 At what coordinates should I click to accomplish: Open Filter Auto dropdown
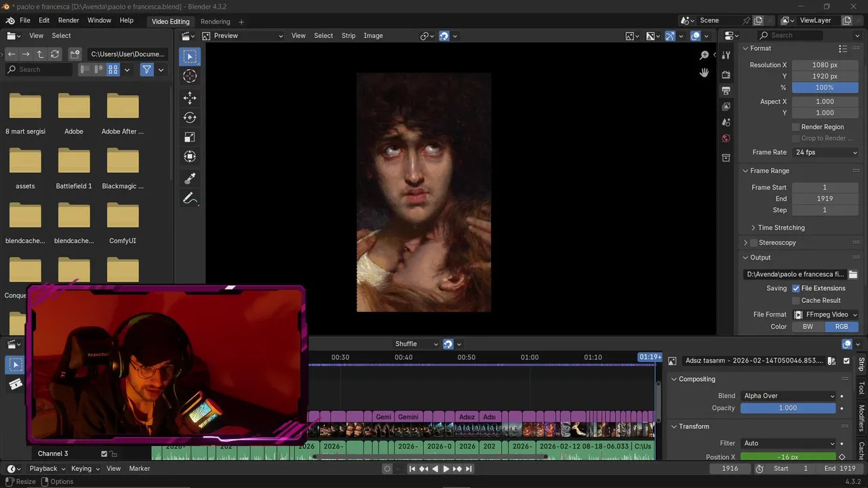coord(789,443)
